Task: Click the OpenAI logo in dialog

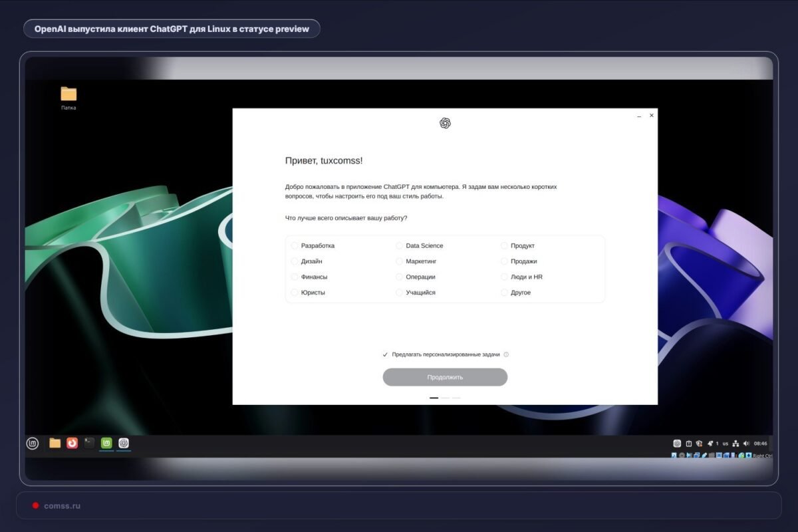Action: coord(446,123)
